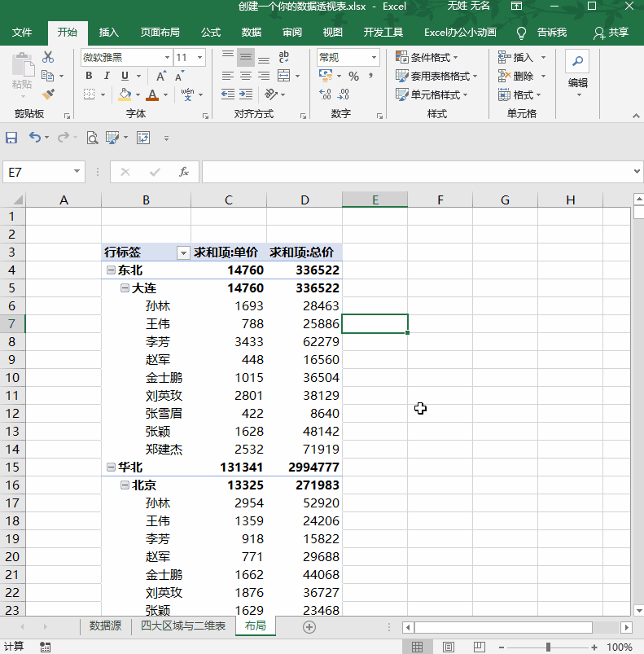Screen dimensions: 644x654
Task: Apply cell borders icon
Action: pos(90,94)
